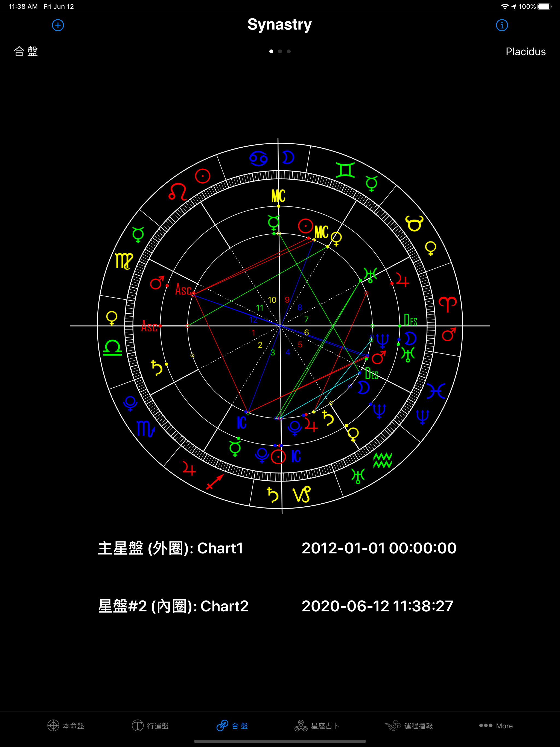Open the 運程播報 forecast tab
This screenshot has height=747, width=560.
(409, 725)
